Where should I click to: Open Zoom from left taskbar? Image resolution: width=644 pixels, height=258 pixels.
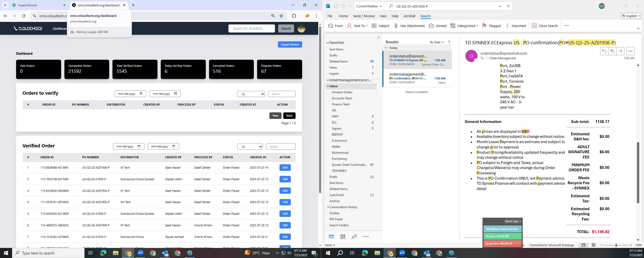tap(140, 253)
